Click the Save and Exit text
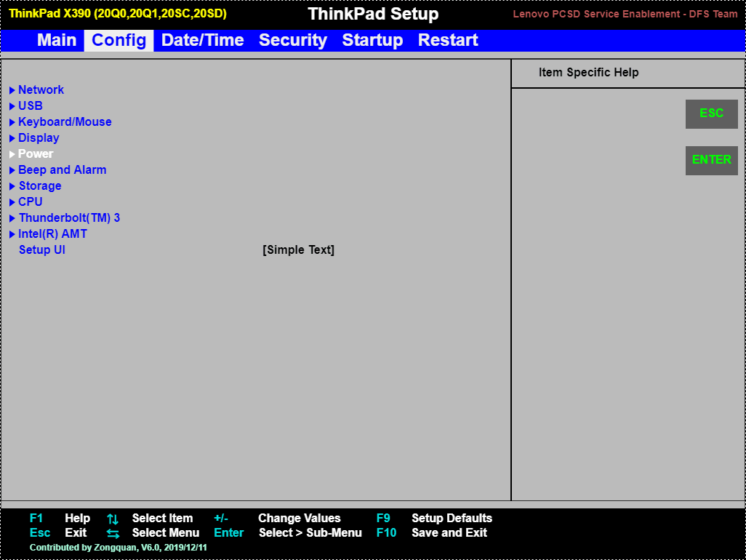This screenshot has width=746, height=560. [449, 533]
